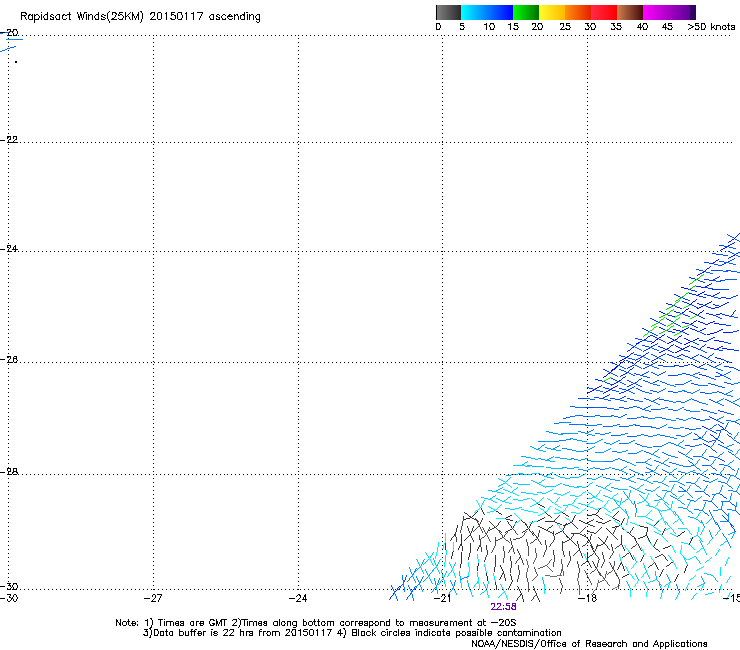Click the '-24' latitude axis label

pos(9,248)
